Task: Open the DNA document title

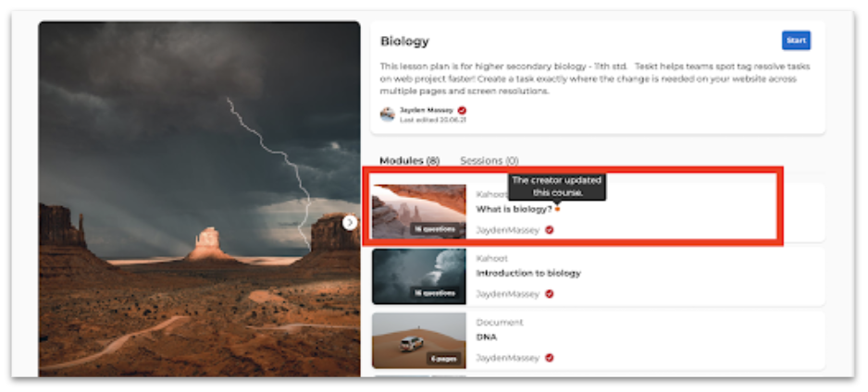Action: (x=487, y=337)
